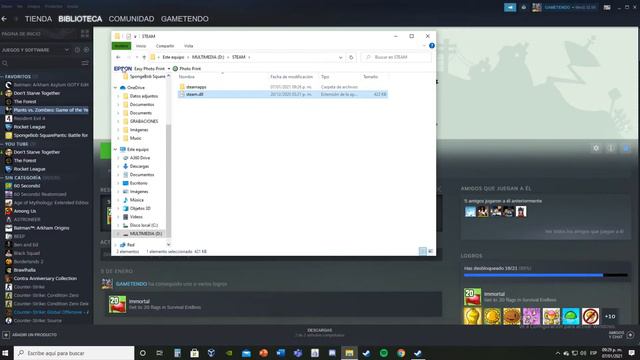The height and width of the screenshot is (360, 640).
Task: Open Spotify from the taskbar
Action: coord(384,353)
